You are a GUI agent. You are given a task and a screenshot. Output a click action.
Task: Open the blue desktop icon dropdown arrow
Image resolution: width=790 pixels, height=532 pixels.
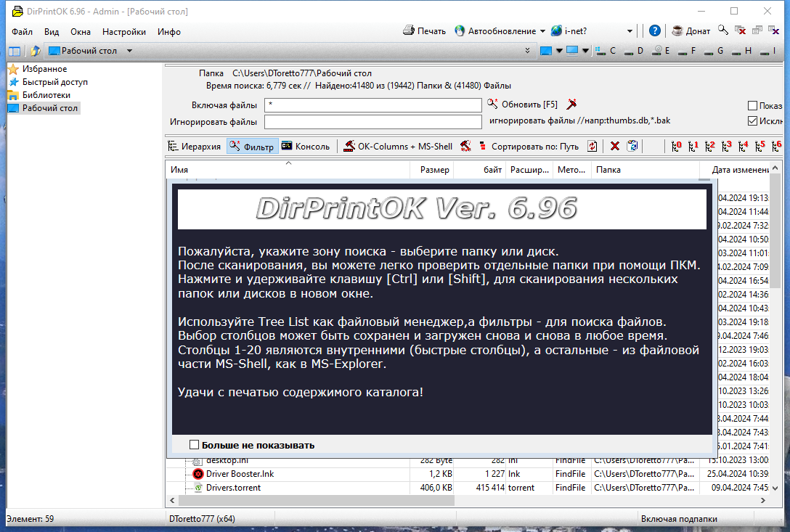559,51
